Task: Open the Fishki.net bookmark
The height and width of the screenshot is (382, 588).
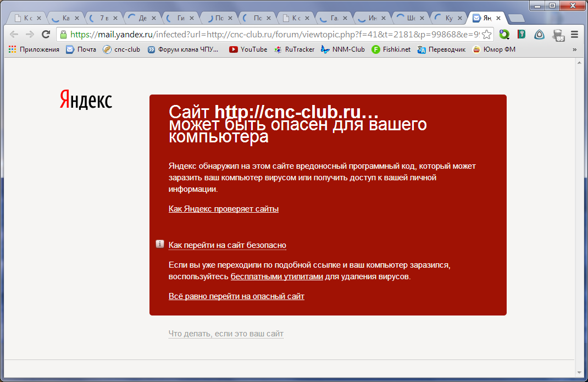Action: [x=391, y=49]
